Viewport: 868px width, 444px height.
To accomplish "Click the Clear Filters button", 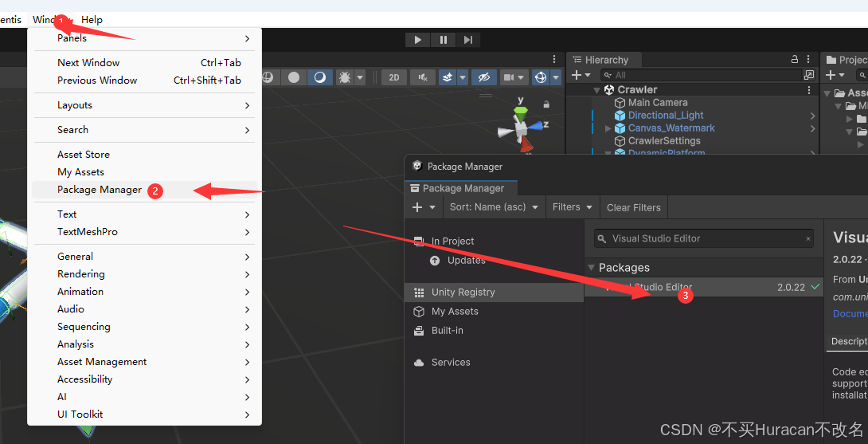I will (x=634, y=207).
